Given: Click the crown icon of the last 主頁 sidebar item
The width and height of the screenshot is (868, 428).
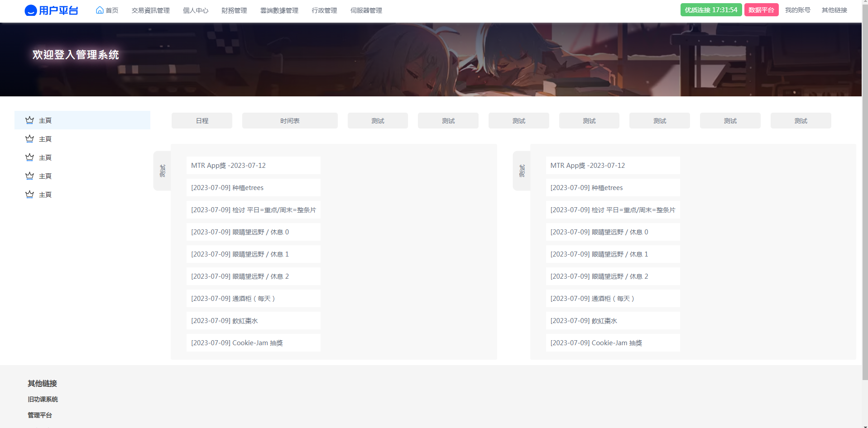Looking at the screenshot, I should (30, 195).
